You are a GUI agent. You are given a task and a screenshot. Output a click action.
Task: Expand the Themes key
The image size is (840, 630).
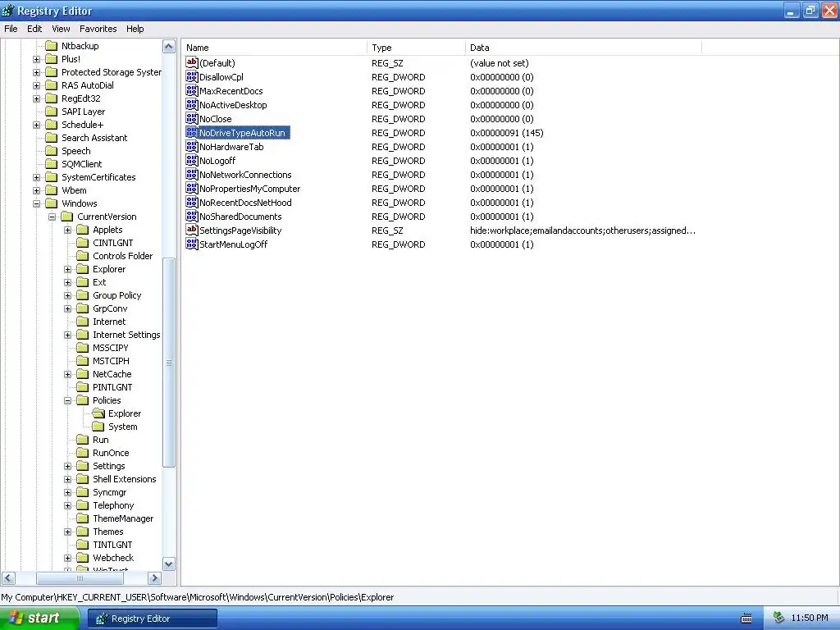(x=67, y=532)
